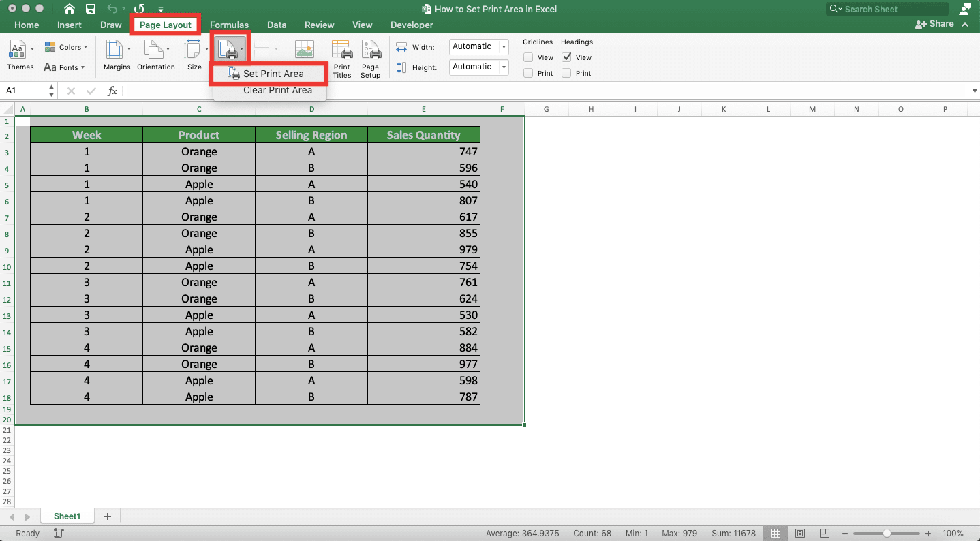Click the Name Box stepper arrows
980x541 pixels.
52,91
